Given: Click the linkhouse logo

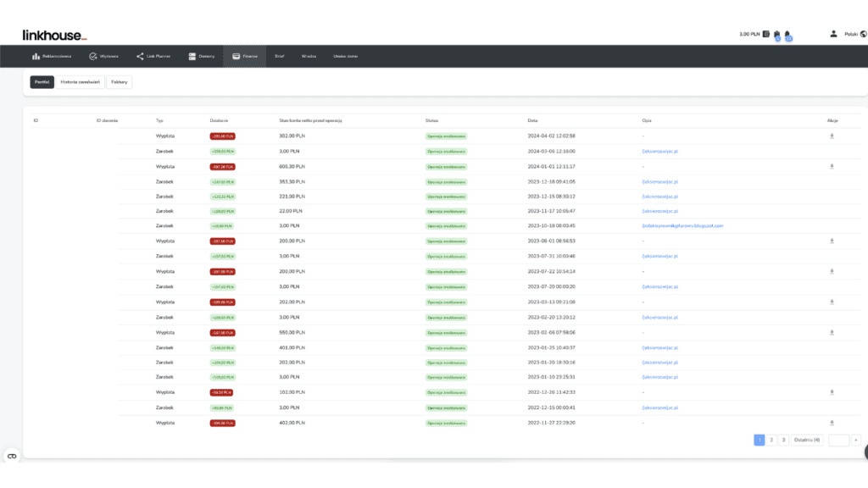Looking at the screenshot, I should click(54, 36).
